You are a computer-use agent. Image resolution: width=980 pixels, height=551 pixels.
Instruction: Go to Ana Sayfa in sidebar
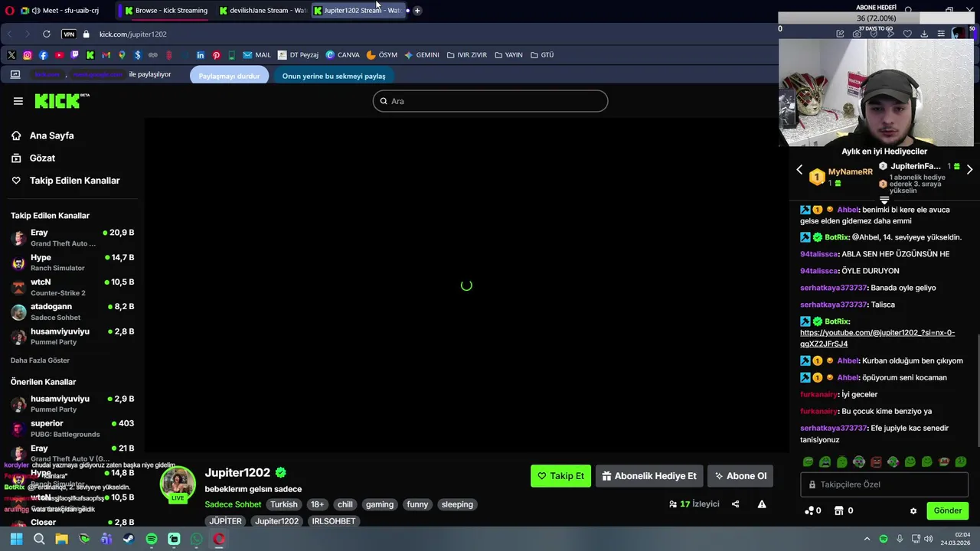coord(44,135)
